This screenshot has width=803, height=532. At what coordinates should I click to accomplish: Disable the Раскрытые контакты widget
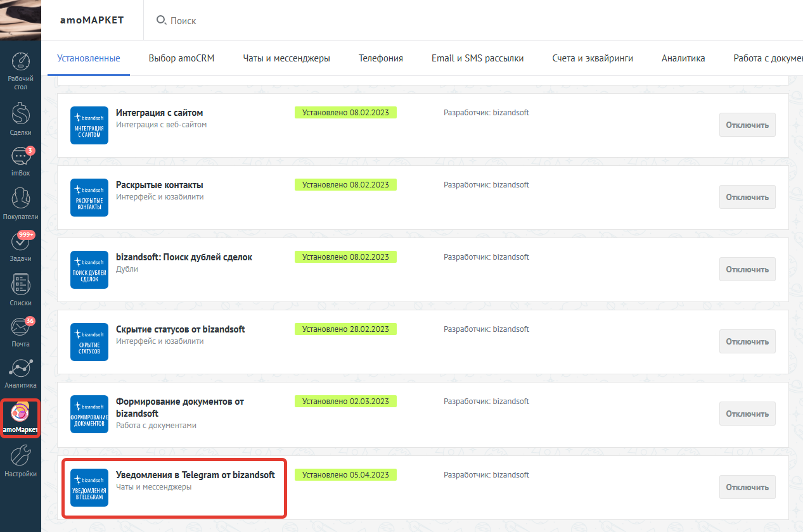pos(747,197)
